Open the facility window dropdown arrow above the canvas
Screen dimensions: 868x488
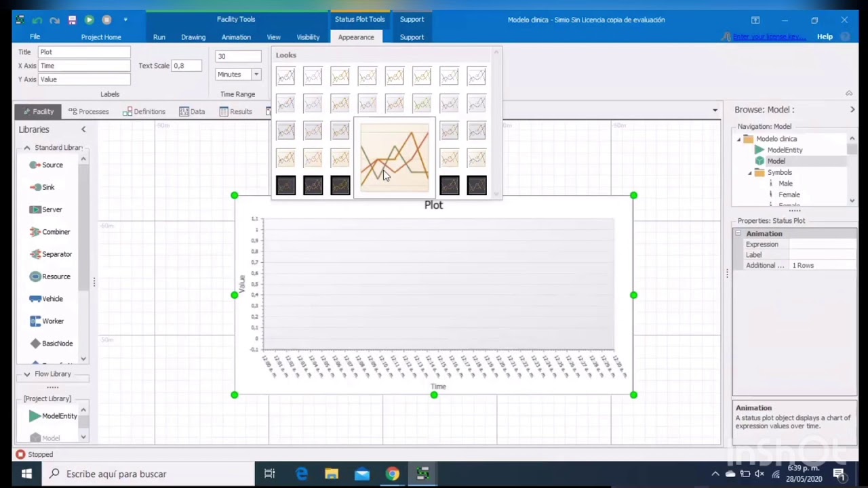pyautogui.click(x=715, y=110)
